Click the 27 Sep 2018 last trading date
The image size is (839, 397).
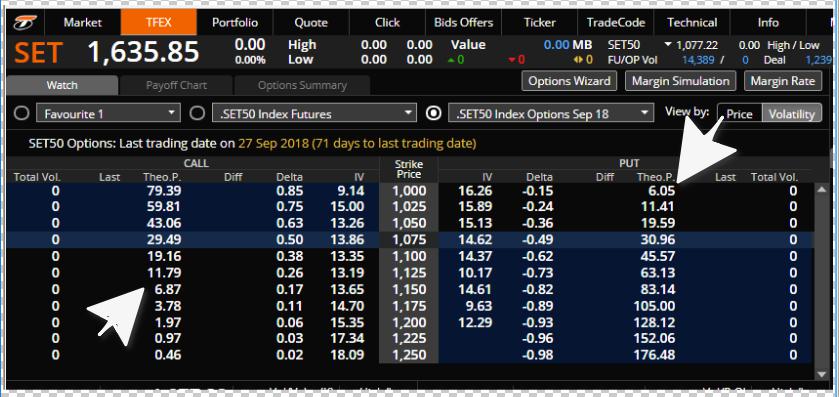click(x=274, y=143)
